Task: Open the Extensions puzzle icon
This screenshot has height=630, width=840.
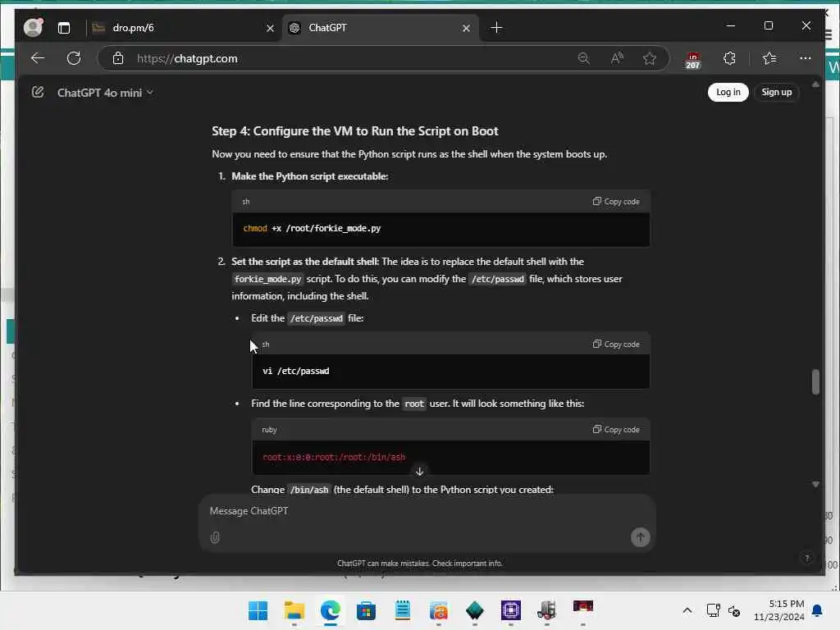Action: (729, 58)
